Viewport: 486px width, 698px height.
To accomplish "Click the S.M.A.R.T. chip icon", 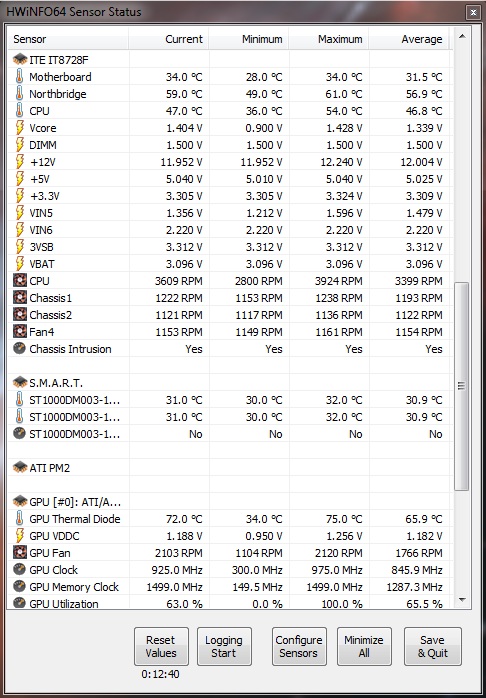I will click(x=20, y=383).
